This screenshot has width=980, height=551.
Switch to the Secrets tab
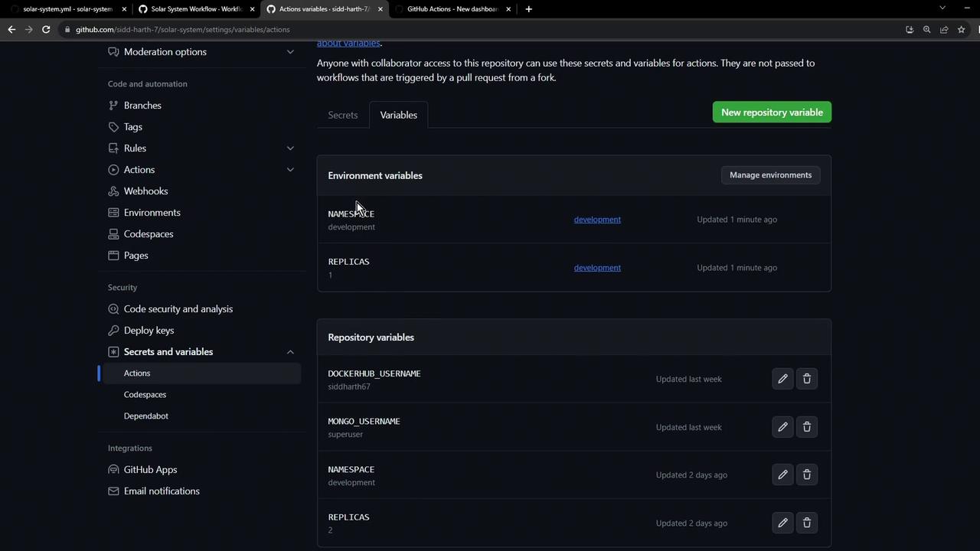(x=343, y=115)
